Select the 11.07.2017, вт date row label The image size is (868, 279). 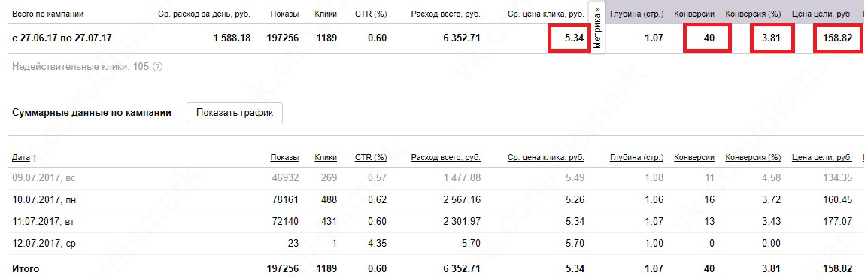pyautogui.click(x=44, y=221)
